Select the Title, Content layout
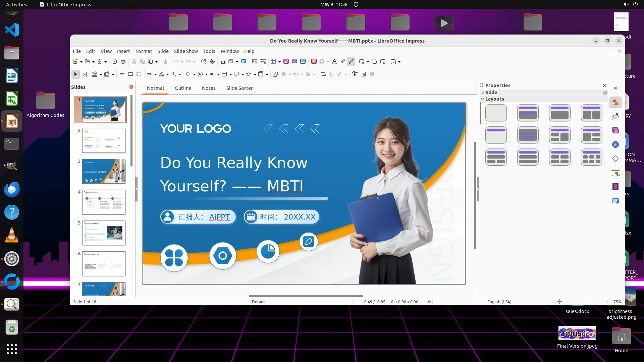The image size is (644, 362). click(560, 113)
